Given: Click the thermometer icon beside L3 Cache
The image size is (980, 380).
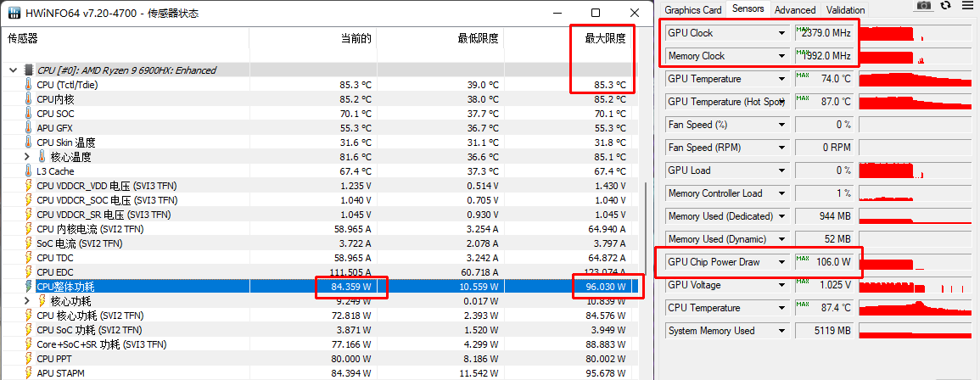Looking at the screenshot, I should click(x=29, y=171).
